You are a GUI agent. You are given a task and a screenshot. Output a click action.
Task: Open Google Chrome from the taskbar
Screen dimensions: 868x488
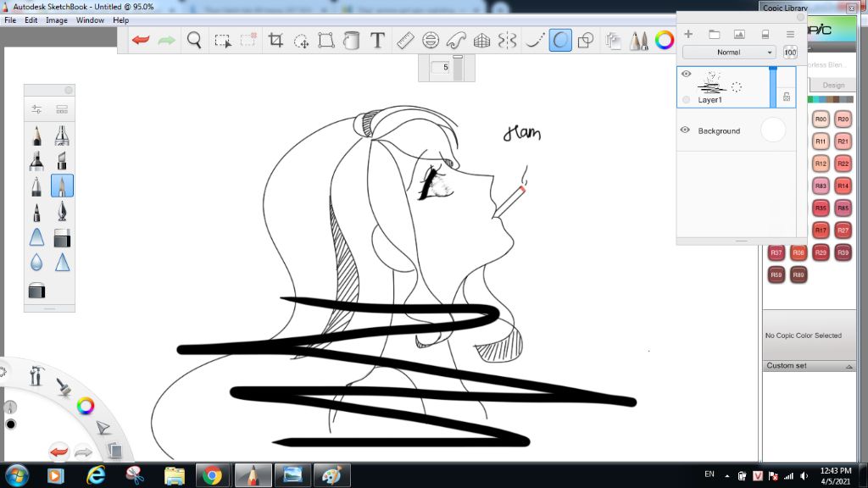tap(212, 475)
